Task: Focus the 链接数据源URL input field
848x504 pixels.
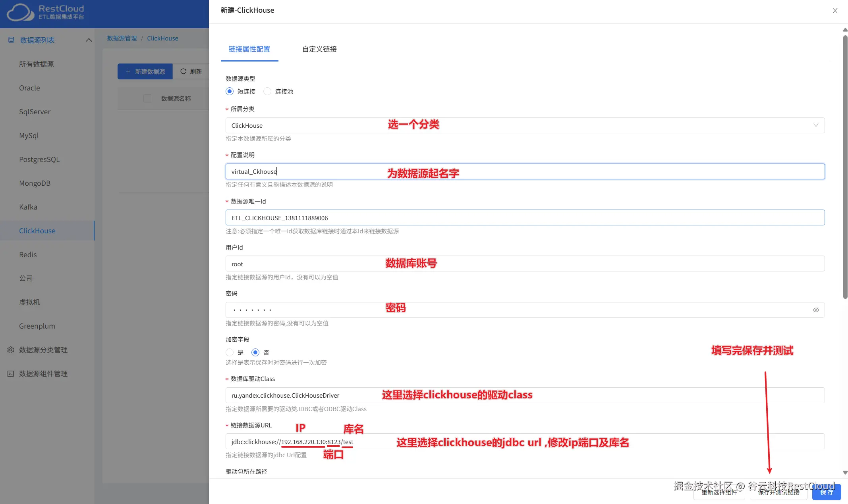Action: coord(525,441)
